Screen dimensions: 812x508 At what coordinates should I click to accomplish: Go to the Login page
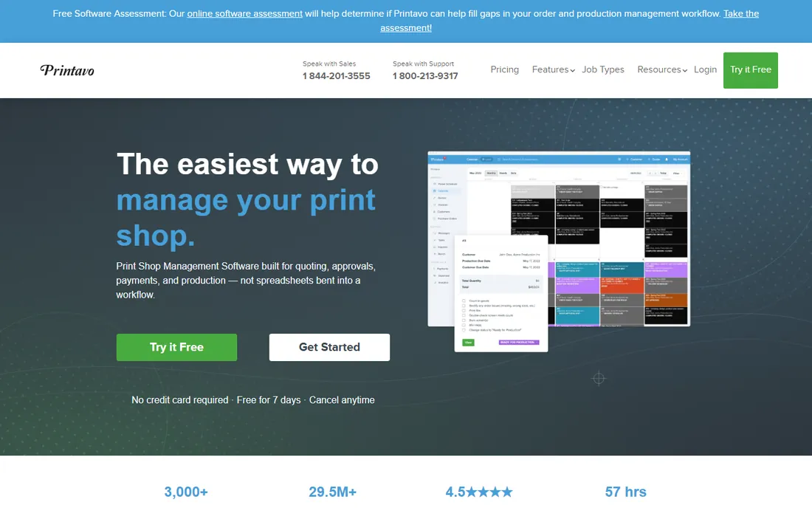pos(705,69)
